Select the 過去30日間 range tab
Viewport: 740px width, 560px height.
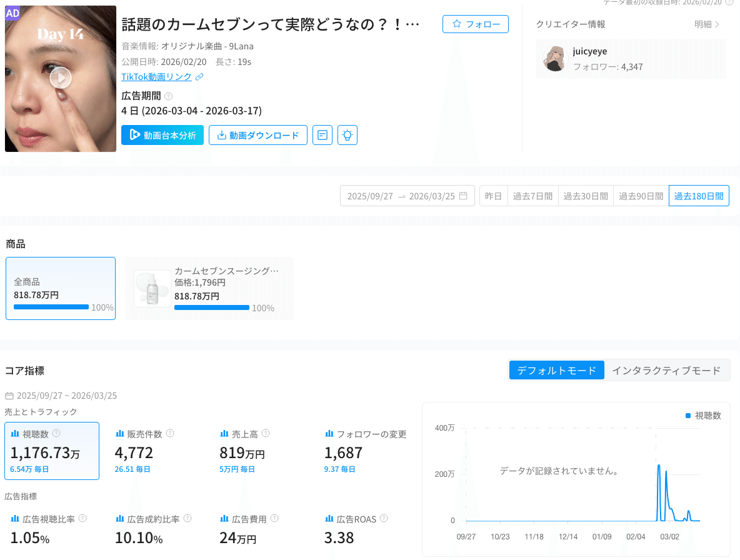click(x=586, y=196)
